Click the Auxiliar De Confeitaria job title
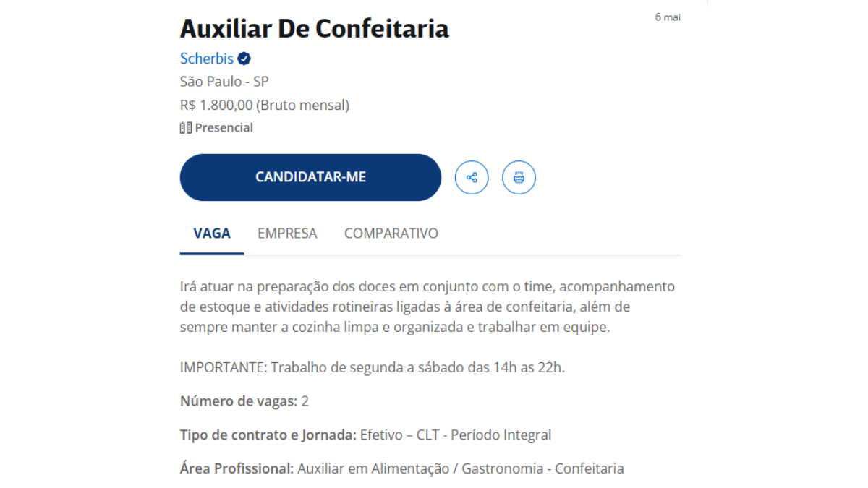The height and width of the screenshot is (488, 868). tap(315, 28)
